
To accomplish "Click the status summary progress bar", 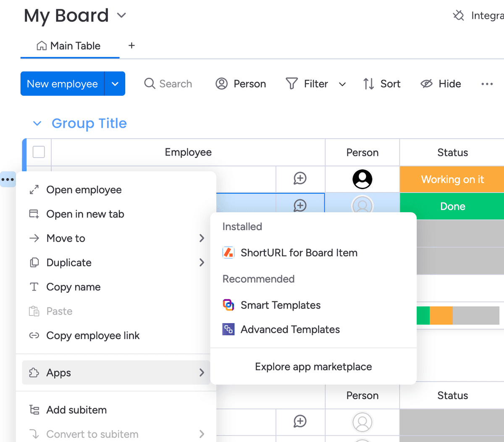I will point(458,316).
